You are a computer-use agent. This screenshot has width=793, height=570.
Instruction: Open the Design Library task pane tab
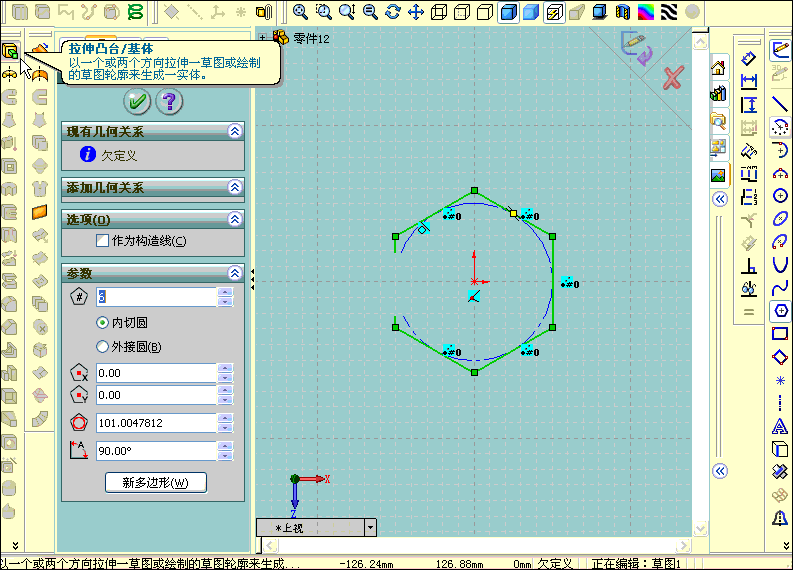pyautogui.click(x=719, y=94)
